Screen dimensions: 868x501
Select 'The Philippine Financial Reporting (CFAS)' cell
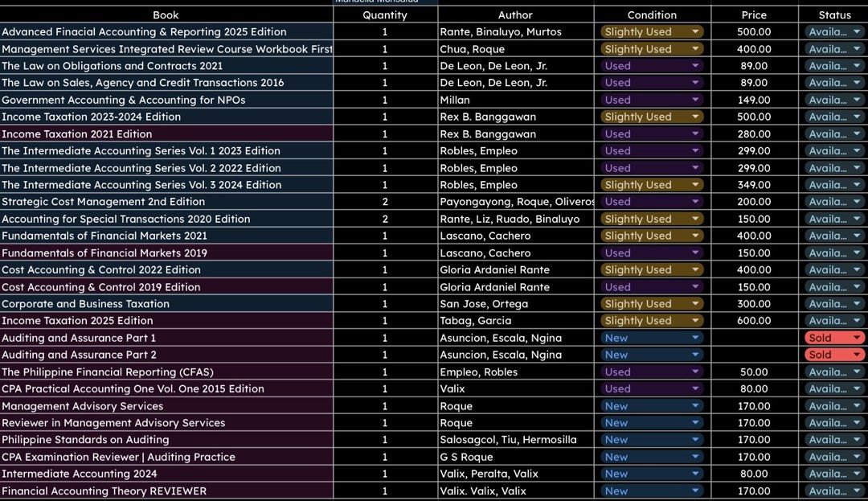[x=166, y=372]
